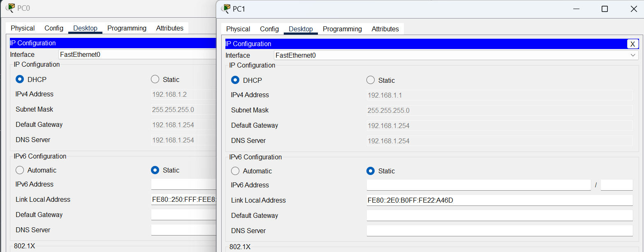Select Static IPv4 radio button in PC0 window
This screenshot has width=644, height=252.
(155, 79)
